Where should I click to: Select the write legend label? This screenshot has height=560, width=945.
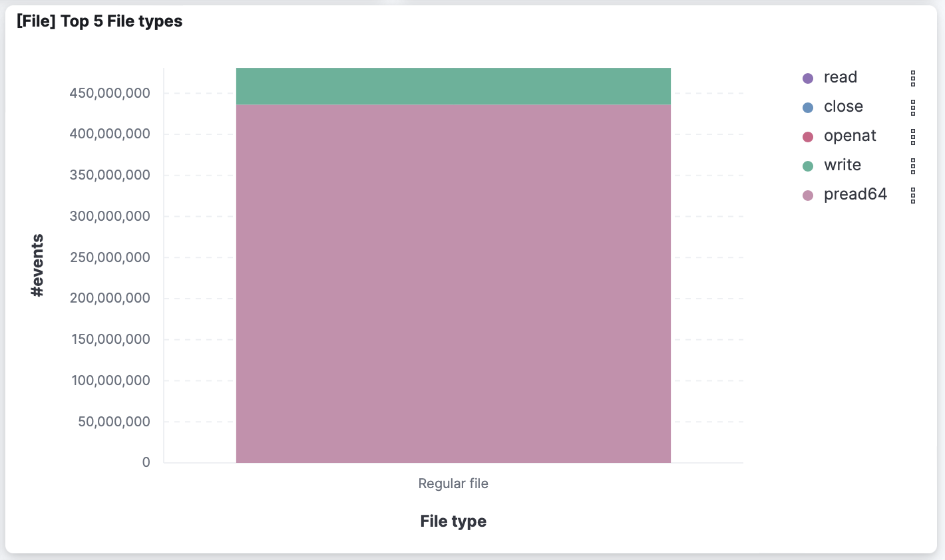coord(843,165)
